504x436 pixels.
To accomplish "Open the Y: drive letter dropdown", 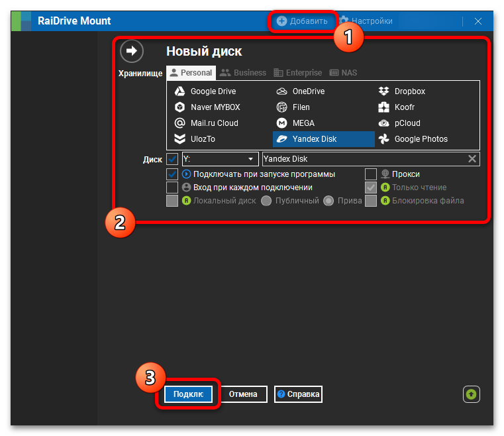I will (x=220, y=159).
